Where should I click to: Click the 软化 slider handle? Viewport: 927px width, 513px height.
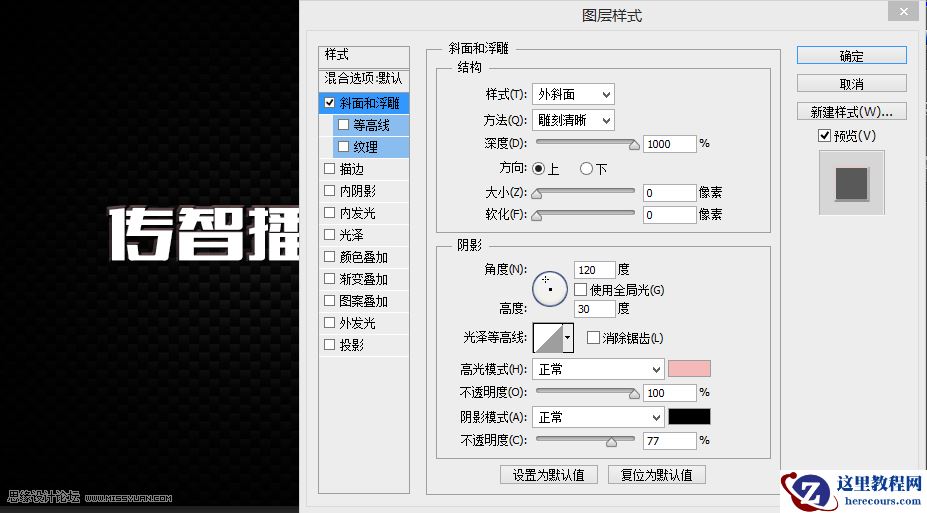tap(537, 216)
